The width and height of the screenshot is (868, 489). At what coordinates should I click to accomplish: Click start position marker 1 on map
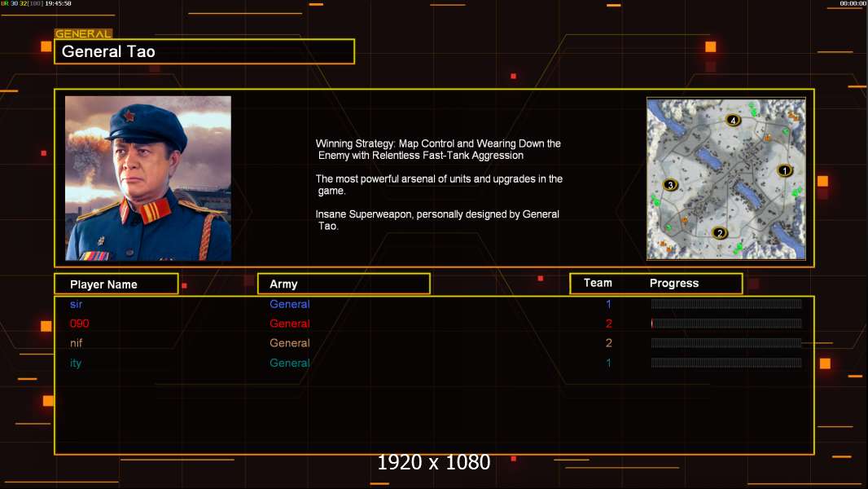coord(784,170)
